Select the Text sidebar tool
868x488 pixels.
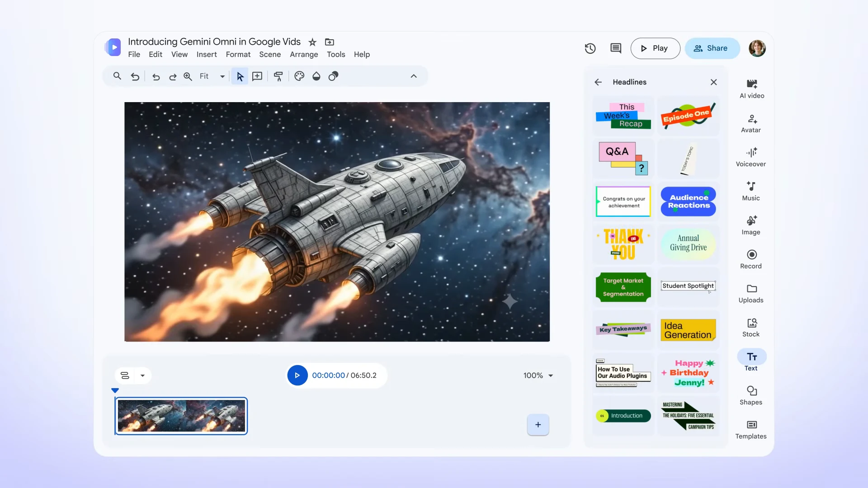(x=751, y=361)
